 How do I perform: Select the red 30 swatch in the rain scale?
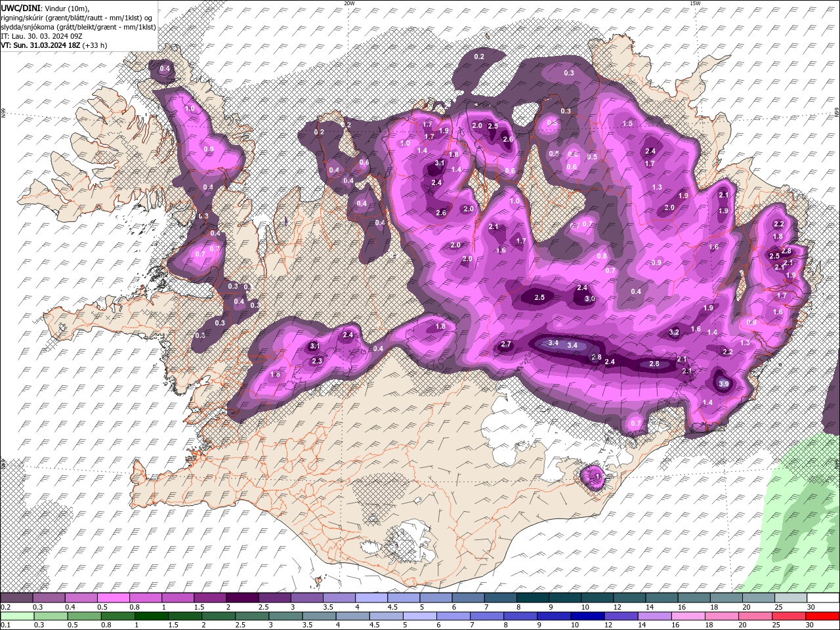[x=823, y=616]
